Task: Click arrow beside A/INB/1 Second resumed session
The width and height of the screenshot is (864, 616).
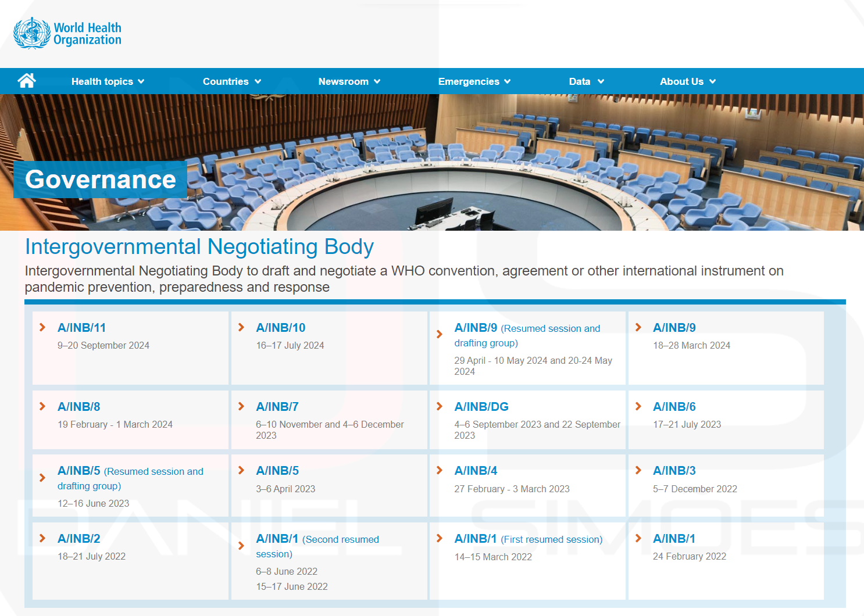Action: coord(241,546)
